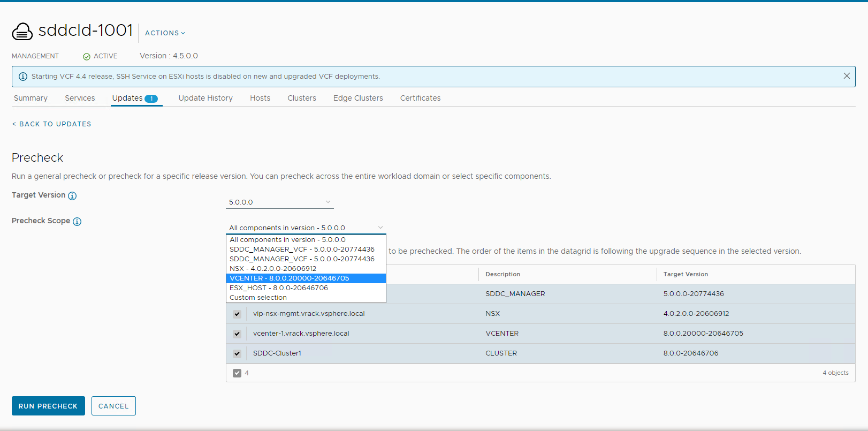Click the workload domain cloud icon
This screenshot has width=868, height=431.
(22, 32)
